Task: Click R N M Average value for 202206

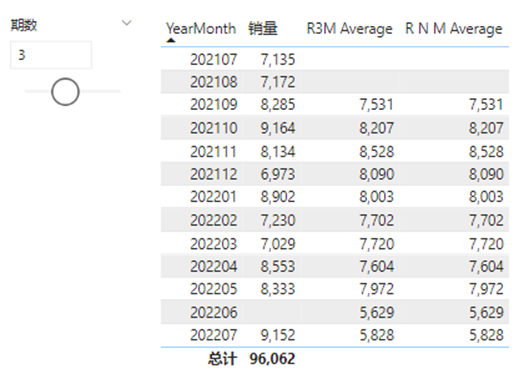Action: click(486, 313)
